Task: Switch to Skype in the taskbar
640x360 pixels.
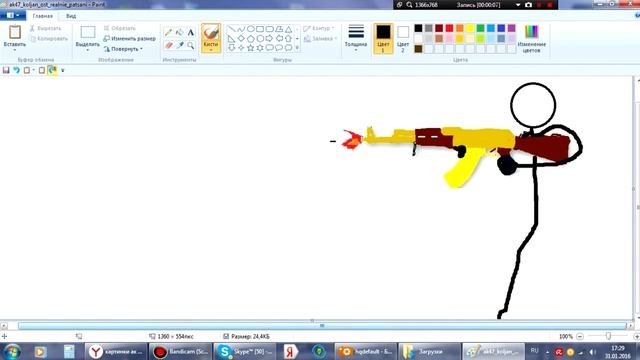Action: 245,351
